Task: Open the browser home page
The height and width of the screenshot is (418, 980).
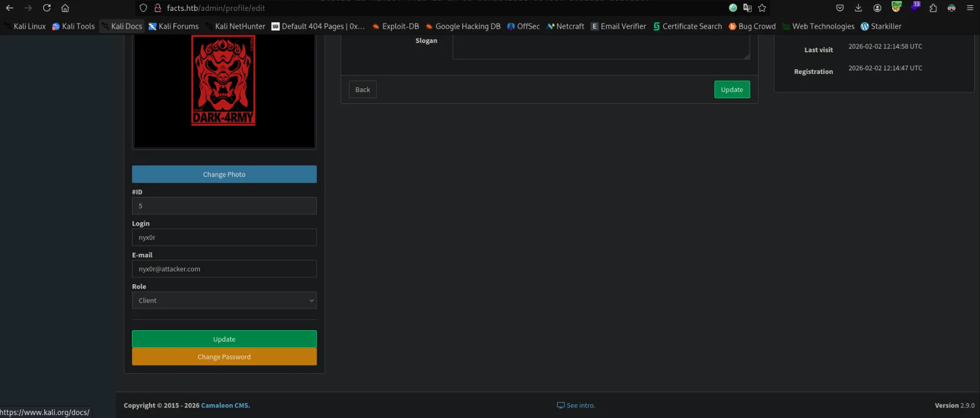Action: [65, 8]
